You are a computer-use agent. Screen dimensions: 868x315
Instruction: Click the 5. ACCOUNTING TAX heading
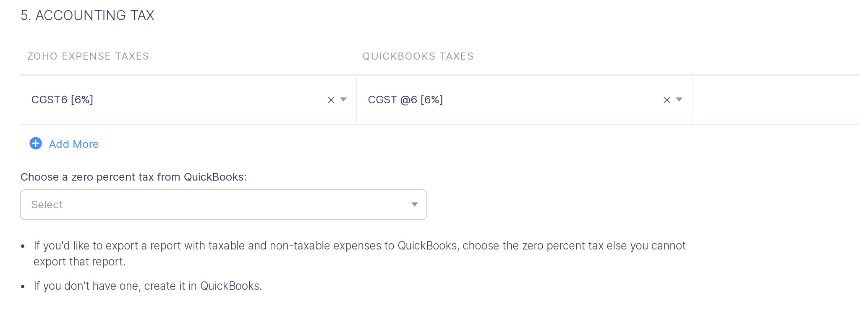click(x=87, y=16)
